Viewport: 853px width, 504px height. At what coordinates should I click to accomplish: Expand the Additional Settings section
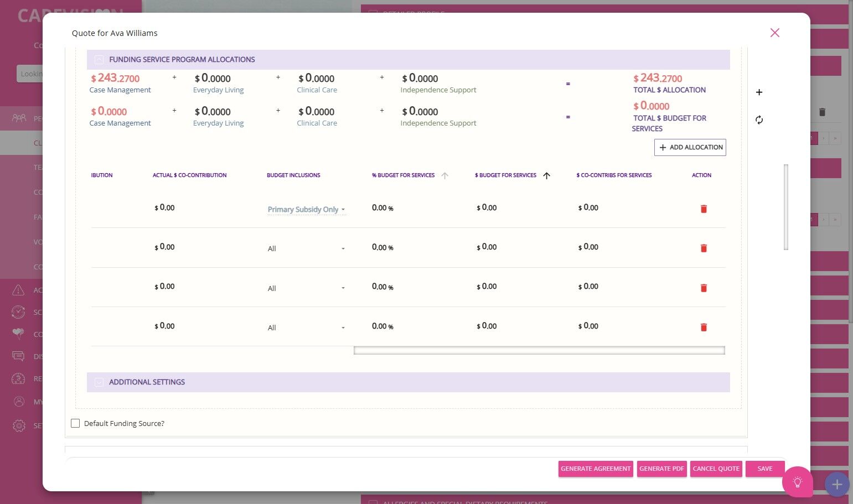99,382
